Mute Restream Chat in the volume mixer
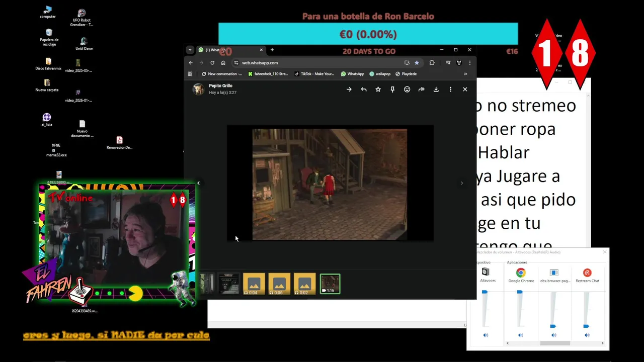 [x=587, y=335]
